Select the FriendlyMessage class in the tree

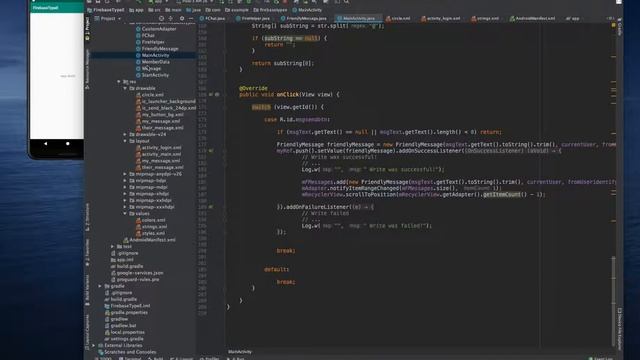[157, 49]
